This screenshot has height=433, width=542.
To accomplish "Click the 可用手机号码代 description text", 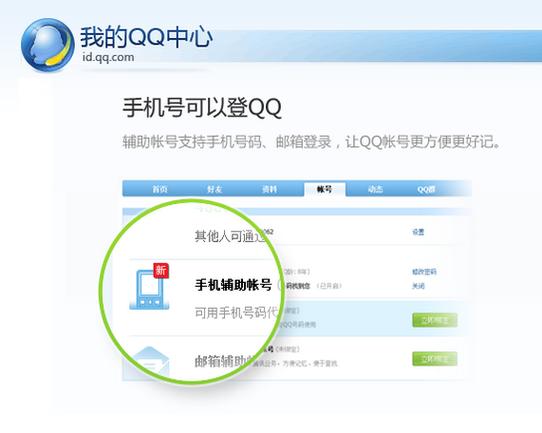I will pyautogui.click(x=237, y=313).
